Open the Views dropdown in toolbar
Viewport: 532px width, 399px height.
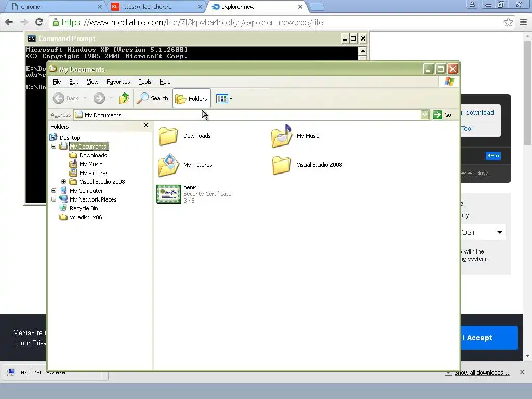click(224, 99)
